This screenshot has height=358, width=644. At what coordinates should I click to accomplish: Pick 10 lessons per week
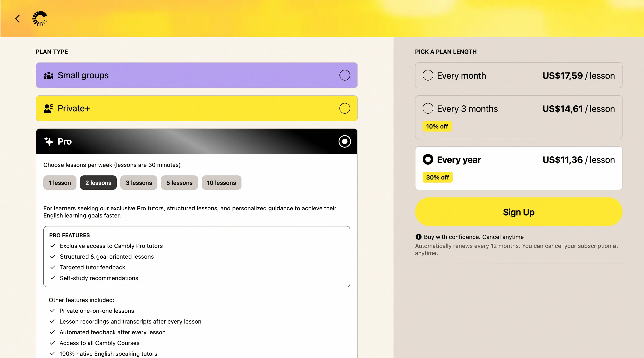pos(221,183)
